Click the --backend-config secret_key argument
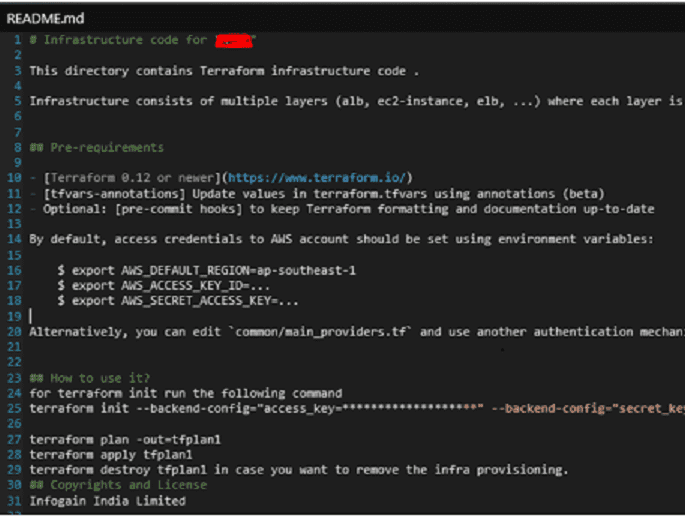The height and width of the screenshot is (516, 685). [588, 409]
